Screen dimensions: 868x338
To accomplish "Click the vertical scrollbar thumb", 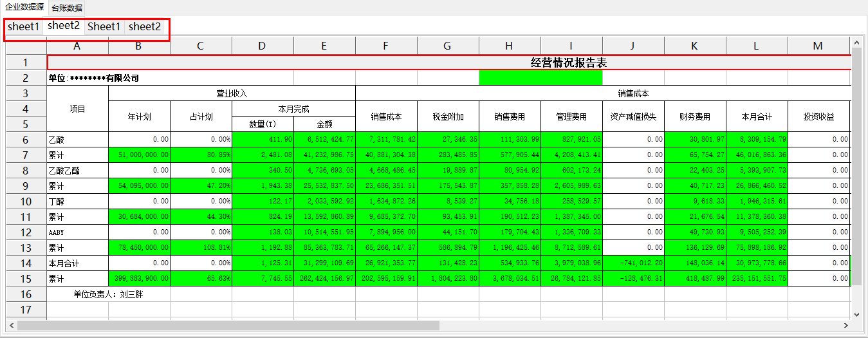I will point(856,166).
